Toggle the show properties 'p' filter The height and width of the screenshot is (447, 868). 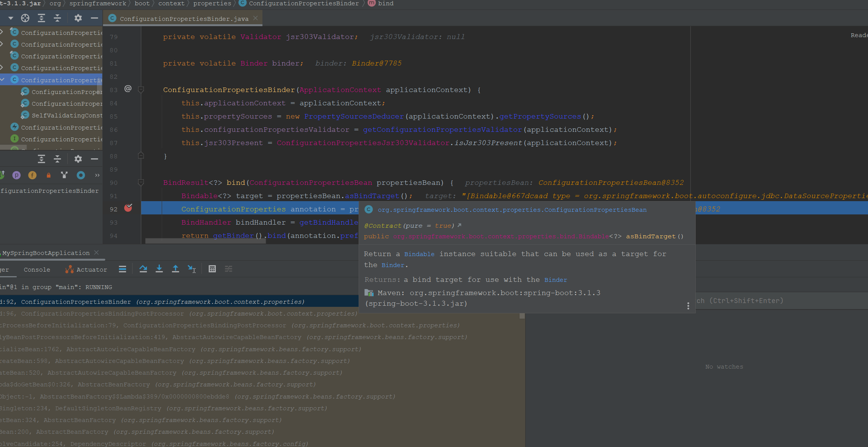tap(16, 175)
